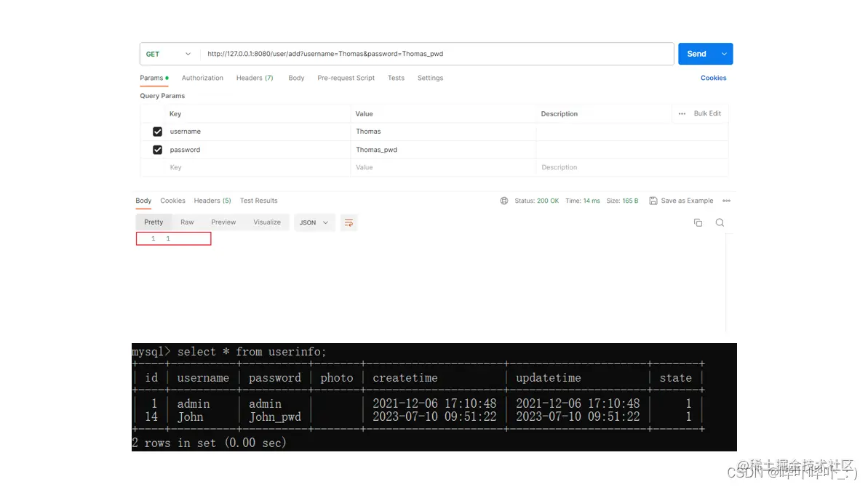Open the request Body tab
The width and height of the screenshot is (868, 487).
click(x=296, y=78)
